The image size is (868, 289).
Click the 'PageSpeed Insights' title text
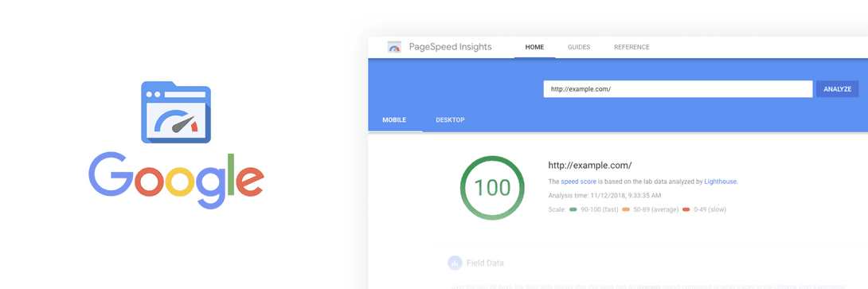point(450,47)
